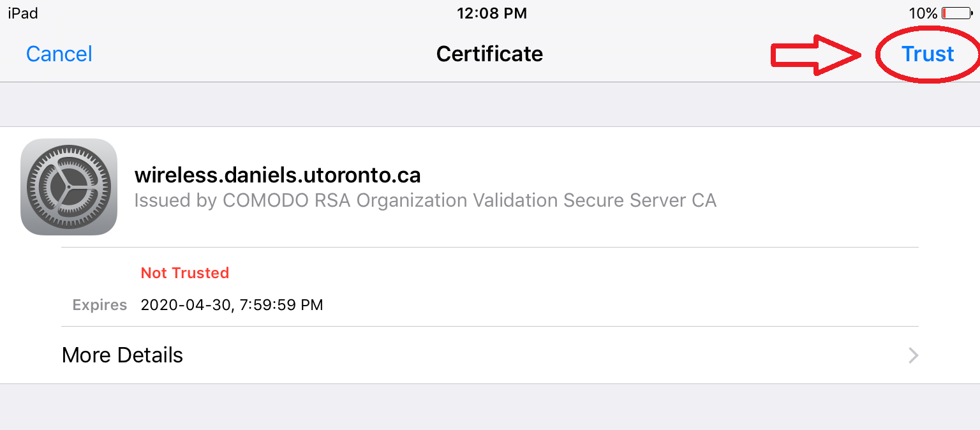Tap the chevron beside More Details
980x430 pixels.
tap(914, 355)
